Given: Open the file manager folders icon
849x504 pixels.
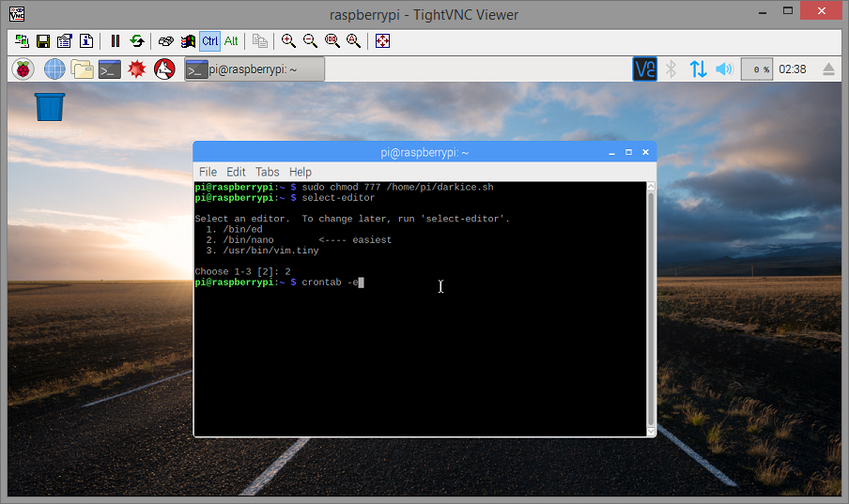Looking at the screenshot, I should tap(83, 69).
